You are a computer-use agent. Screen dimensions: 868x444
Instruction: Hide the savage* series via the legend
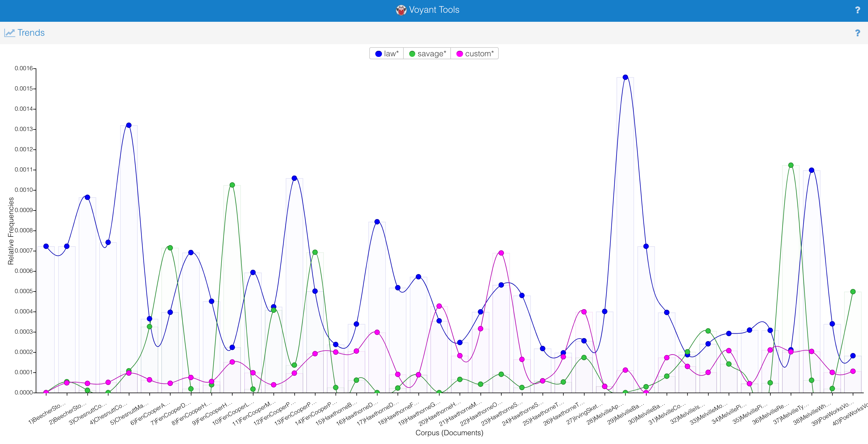(x=427, y=54)
